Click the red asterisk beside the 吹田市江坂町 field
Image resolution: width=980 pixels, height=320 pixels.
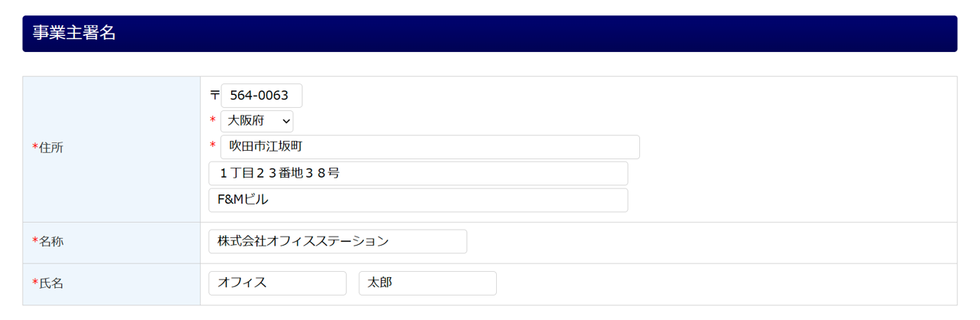pyautogui.click(x=213, y=146)
